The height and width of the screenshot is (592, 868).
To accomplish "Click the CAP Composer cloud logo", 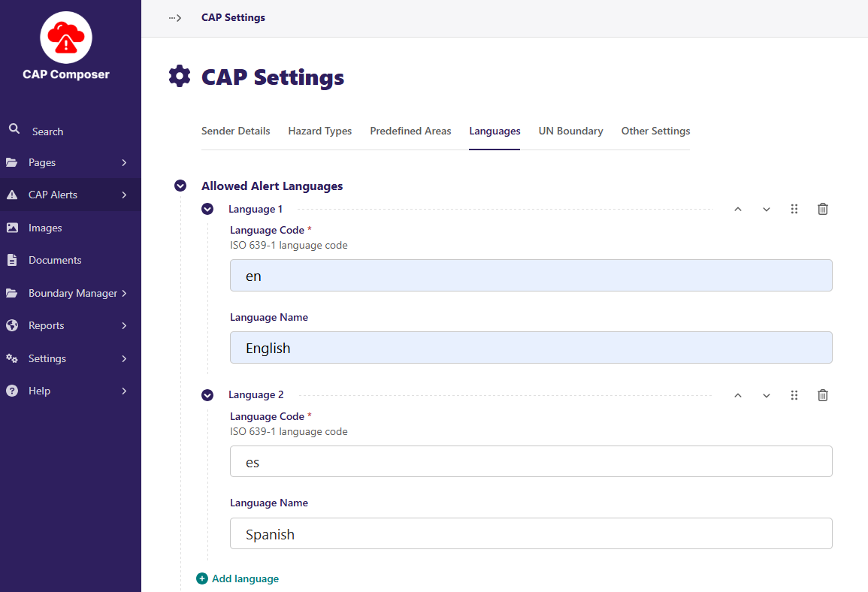I will 66,38.
